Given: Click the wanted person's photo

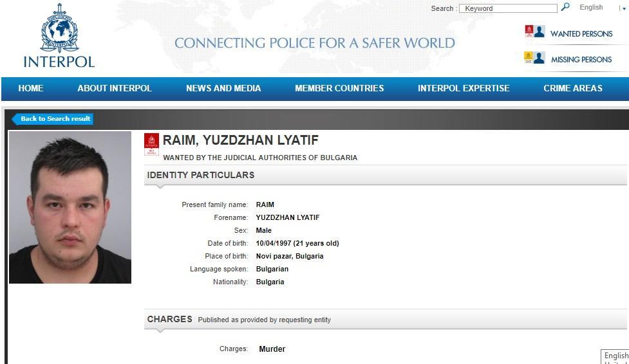Looking at the screenshot, I should [70, 207].
